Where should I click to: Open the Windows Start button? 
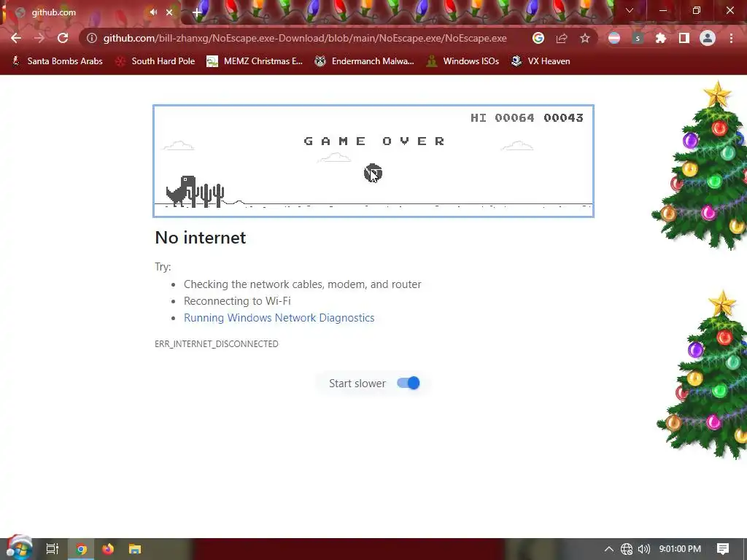pyautogui.click(x=19, y=548)
